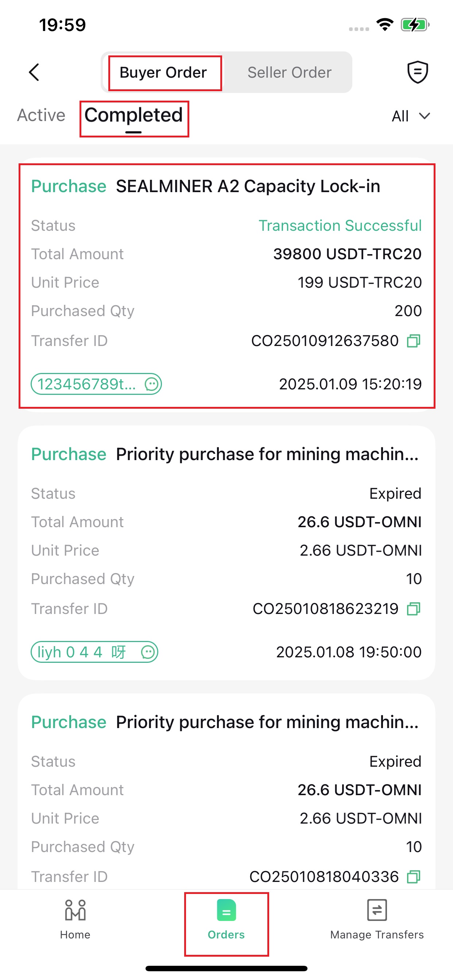Open the expired order dated 2025.01.08 19:50:00
The image size is (453, 980).
coord(226,553)
